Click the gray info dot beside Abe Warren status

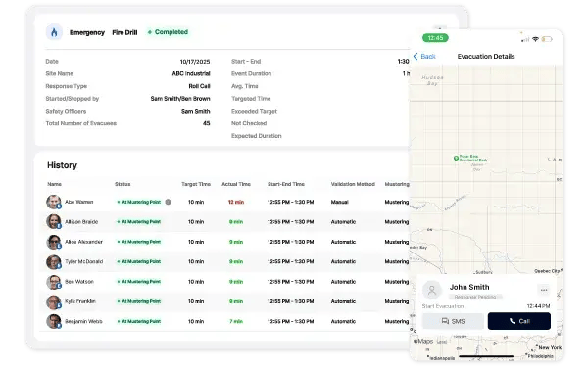point(168,202)
